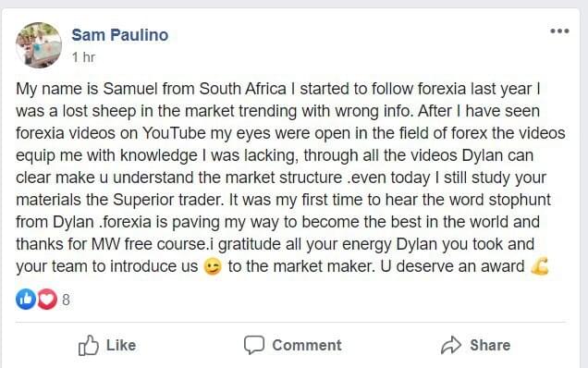Click the "1 hr" post timestamp
This screenshot has height=368, width=588.
pyautogui.click(x=83, y=57)
